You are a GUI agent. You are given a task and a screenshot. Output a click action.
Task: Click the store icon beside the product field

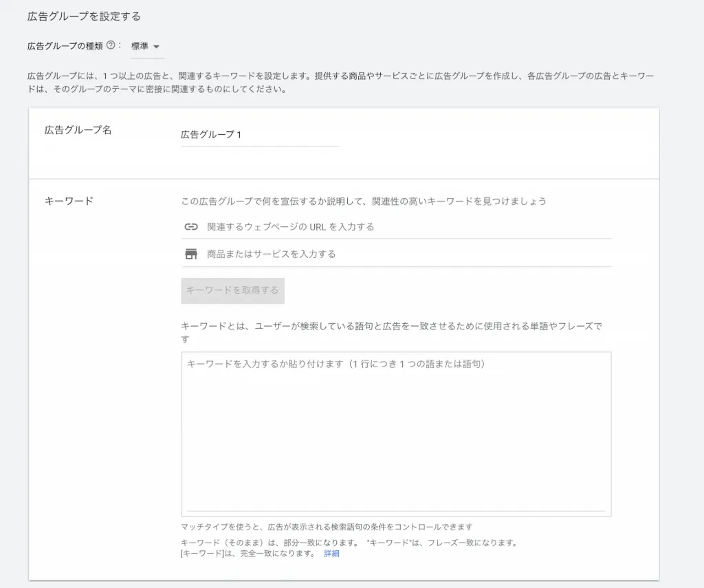tap(191, 254)
